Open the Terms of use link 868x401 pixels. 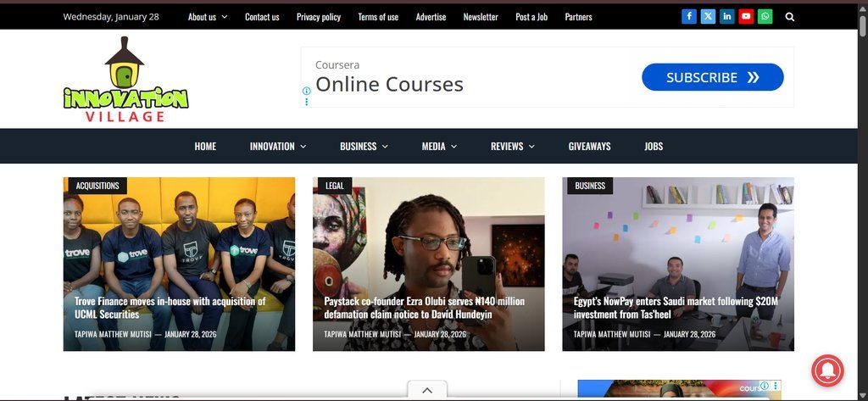378,17
